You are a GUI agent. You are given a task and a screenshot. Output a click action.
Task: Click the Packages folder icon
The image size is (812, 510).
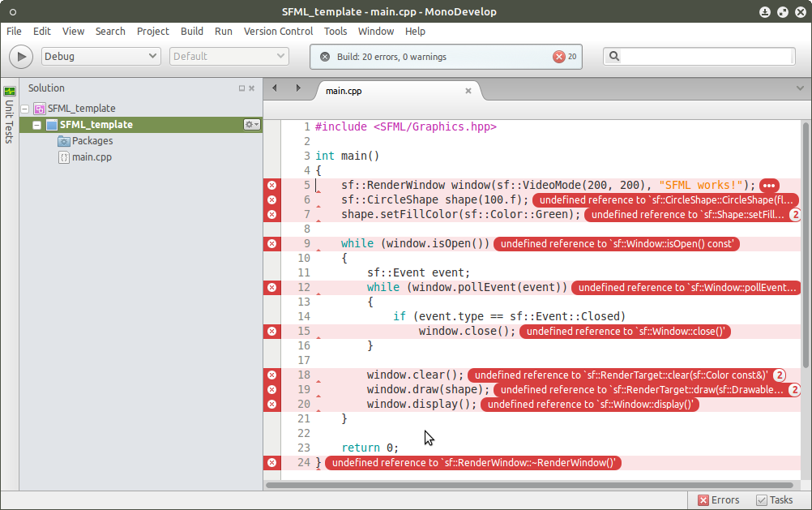tap(64, 141)
